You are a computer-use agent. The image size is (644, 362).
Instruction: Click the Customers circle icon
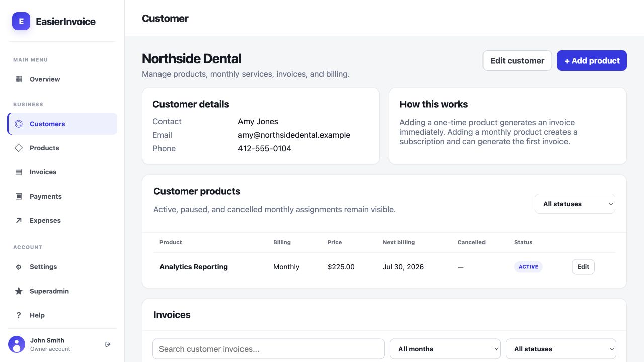tap(19, 124)
